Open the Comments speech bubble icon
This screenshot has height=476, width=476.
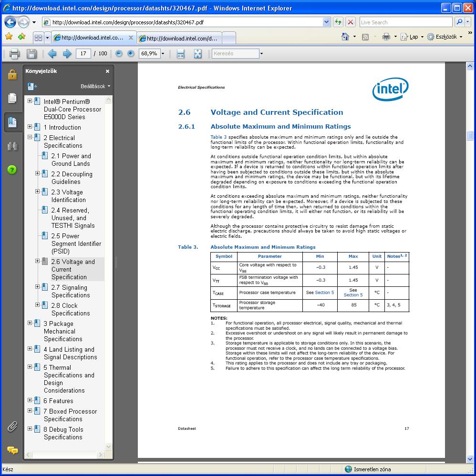coord(12,450)
